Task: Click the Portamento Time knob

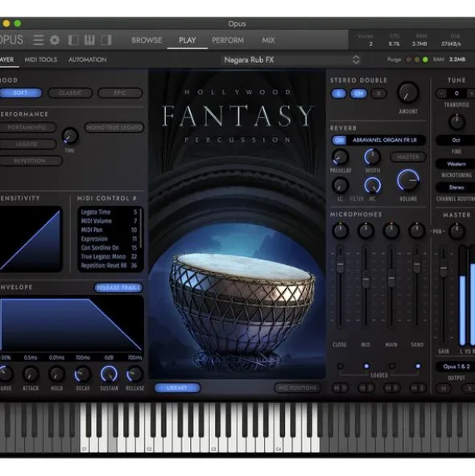Action: (x=70, y=135)
